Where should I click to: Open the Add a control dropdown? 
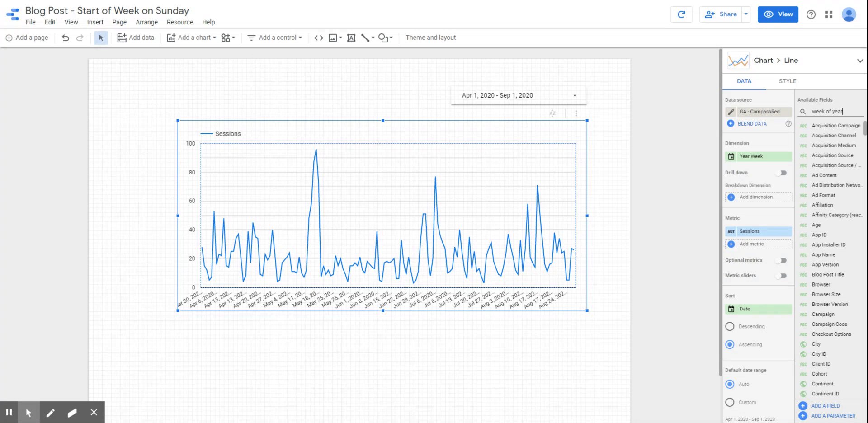(274, 38)
